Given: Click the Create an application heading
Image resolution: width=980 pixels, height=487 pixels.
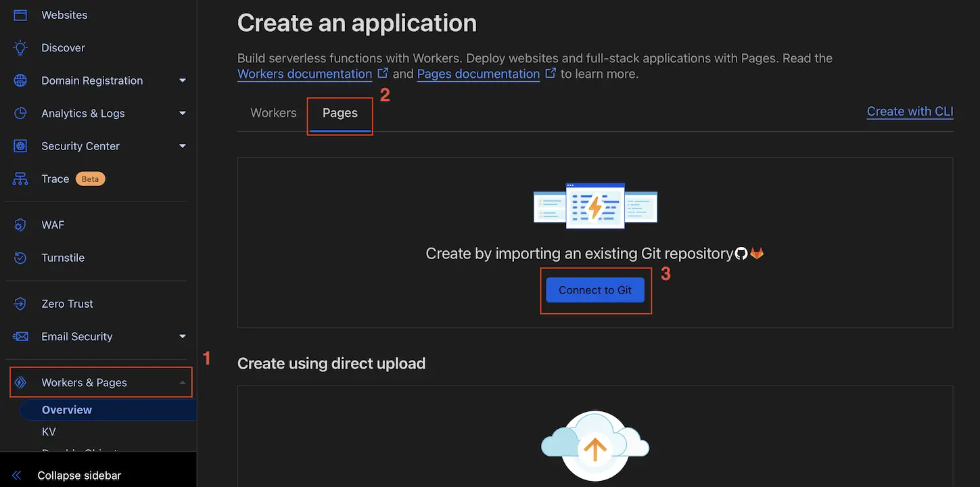Looking at the screenshot, I should [x=357, y=23].
